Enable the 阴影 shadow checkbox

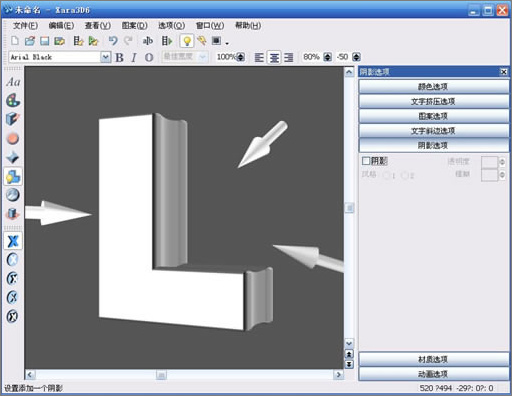366,161
